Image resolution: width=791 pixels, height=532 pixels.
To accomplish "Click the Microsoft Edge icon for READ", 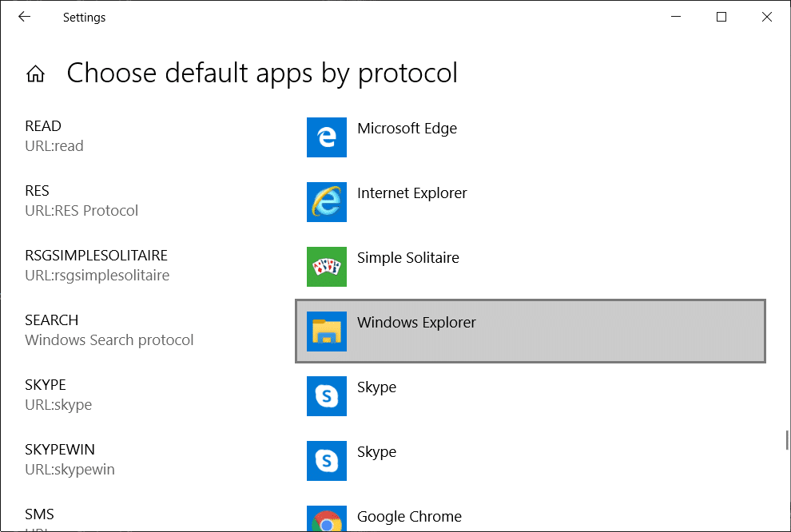I will (327, 137).
